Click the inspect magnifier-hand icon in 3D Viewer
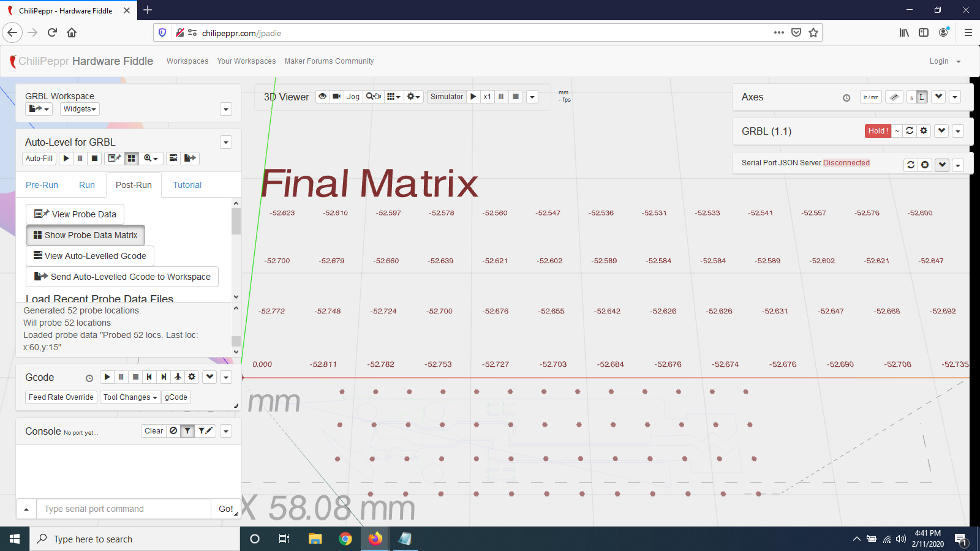 [374, 97]
